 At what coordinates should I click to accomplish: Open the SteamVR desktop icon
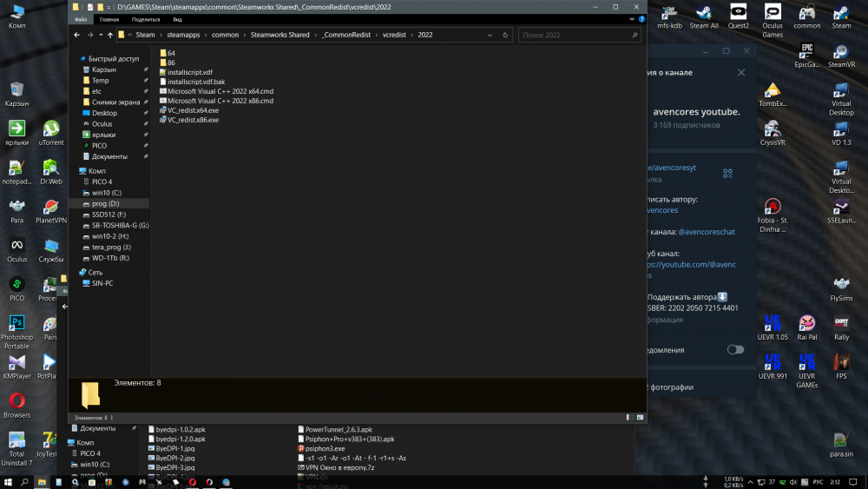pyautogui.click(x=841, y=54)
